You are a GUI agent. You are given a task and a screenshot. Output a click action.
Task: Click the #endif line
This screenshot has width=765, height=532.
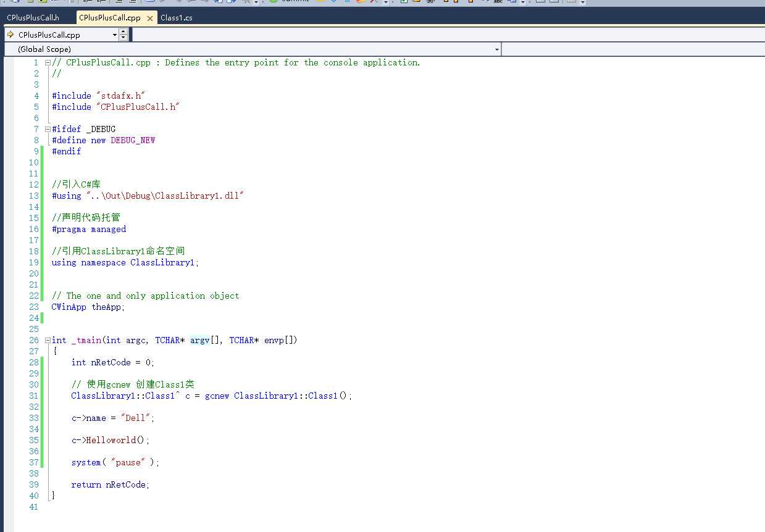tap(66, 151)
